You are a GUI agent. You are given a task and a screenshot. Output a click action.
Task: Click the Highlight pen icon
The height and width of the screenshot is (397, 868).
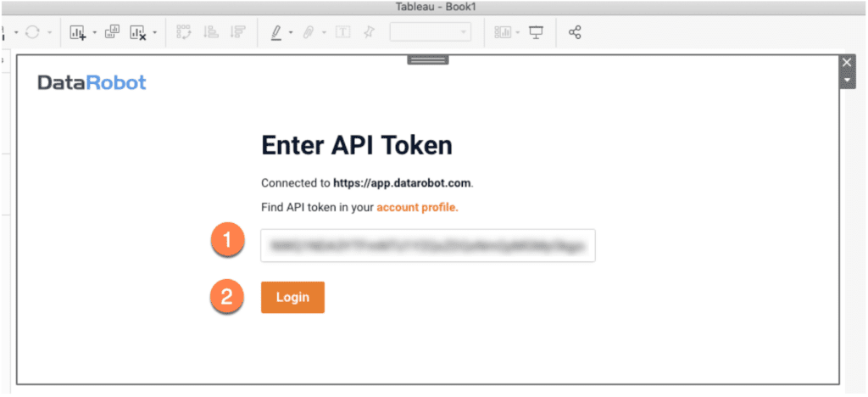click(x=276, y=33)
